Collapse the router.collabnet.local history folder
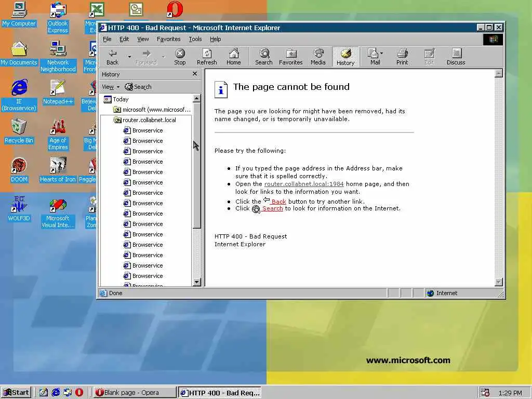 (145, 120)
